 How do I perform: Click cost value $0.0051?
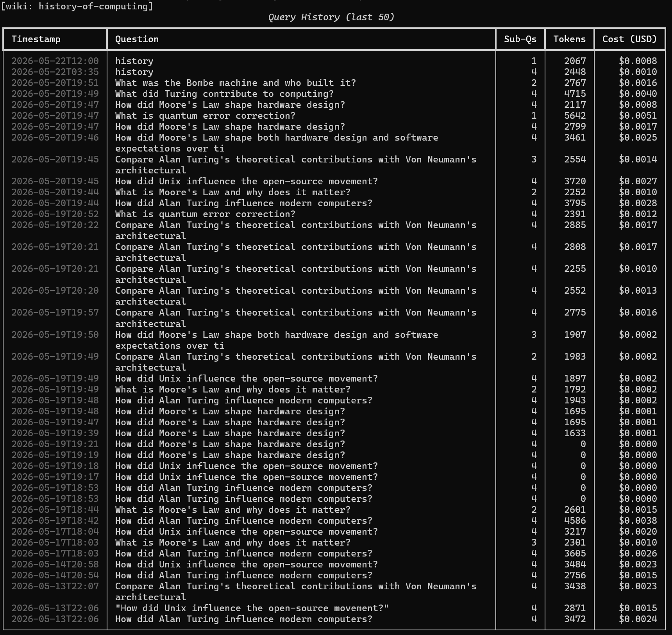(x=638, y=116)
